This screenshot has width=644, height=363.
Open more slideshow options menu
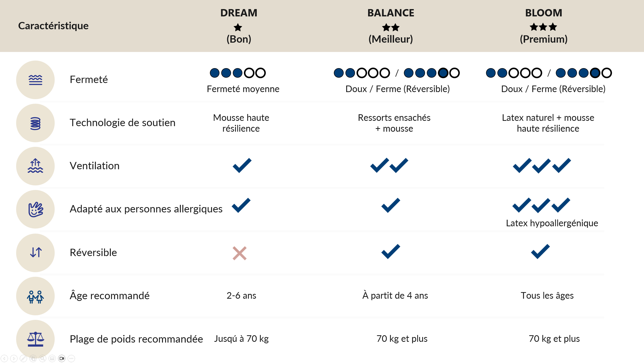pos(71,358)
